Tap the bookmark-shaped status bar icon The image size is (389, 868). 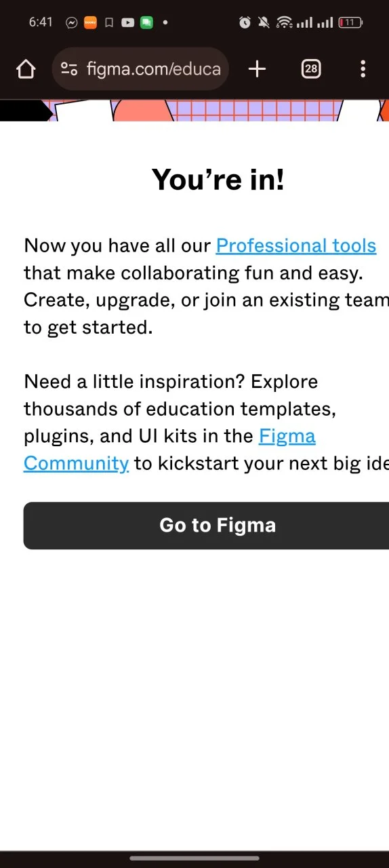click(108, 22)
